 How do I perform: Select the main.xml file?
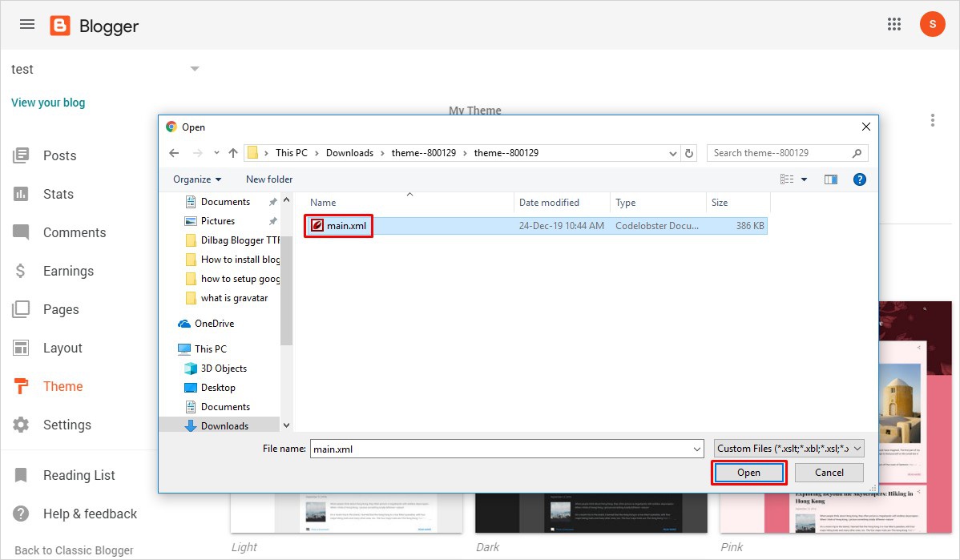(345, 226)
